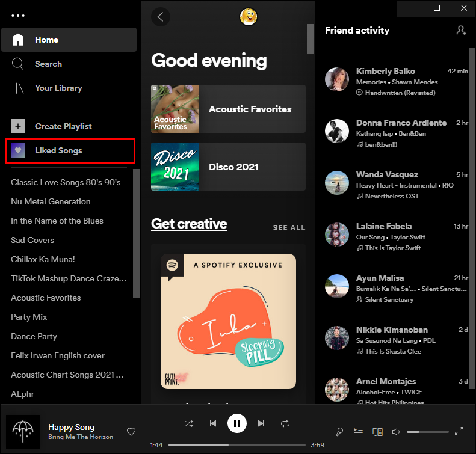Click the playlist sidebar scrollbar
Viewport: 476px width, 454px height.
[x=137, y=233]
